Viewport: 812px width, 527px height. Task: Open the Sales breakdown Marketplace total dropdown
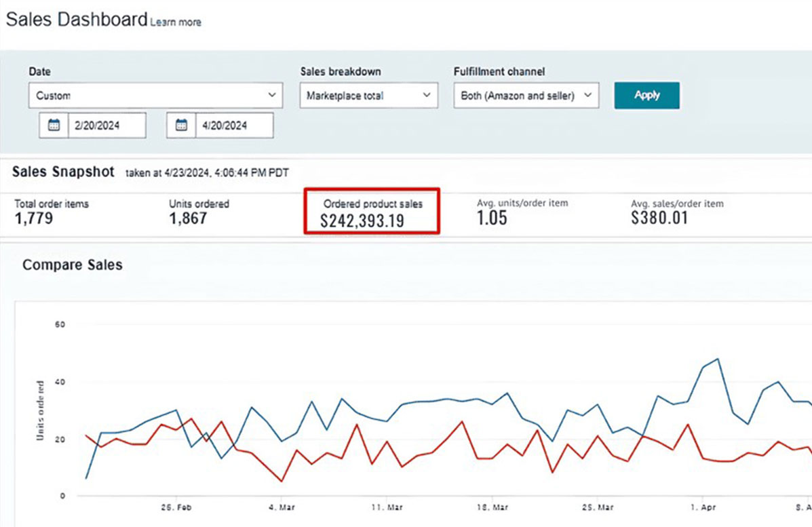pyautogui.click(x=369, y=95)
